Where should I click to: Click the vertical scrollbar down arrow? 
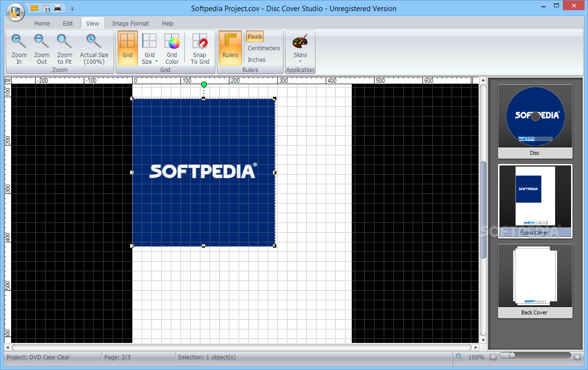483,340
